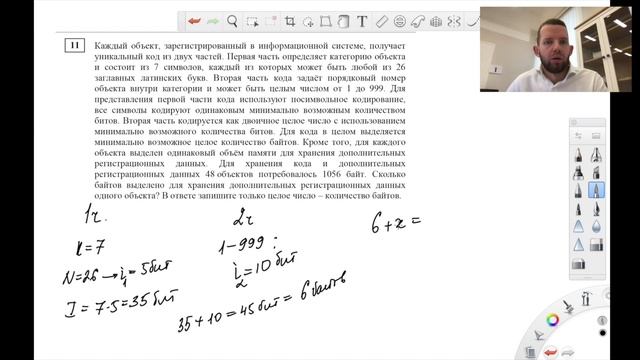Select the marker brush in second row
Viewport: 640px width, 360px height.
coord(578,173)
